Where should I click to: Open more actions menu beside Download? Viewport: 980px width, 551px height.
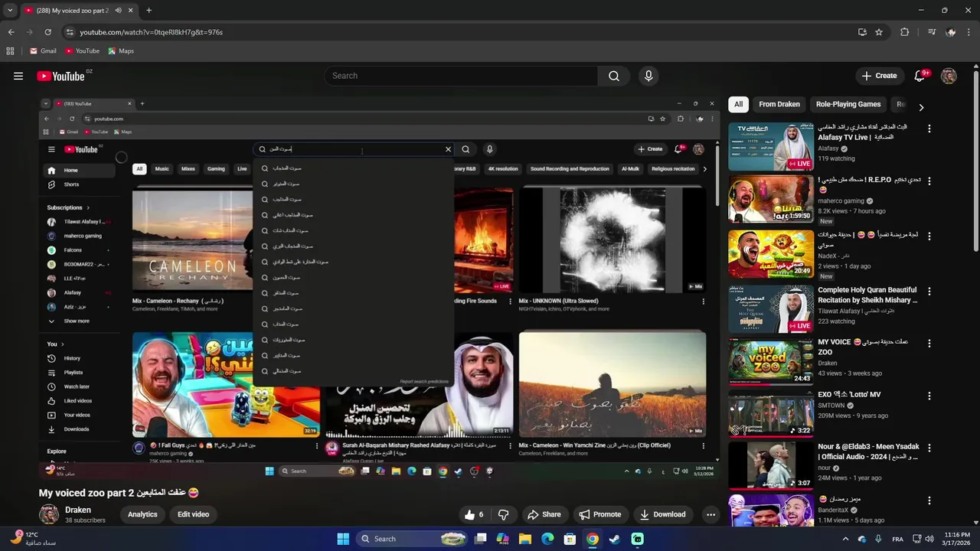(710, 514)
